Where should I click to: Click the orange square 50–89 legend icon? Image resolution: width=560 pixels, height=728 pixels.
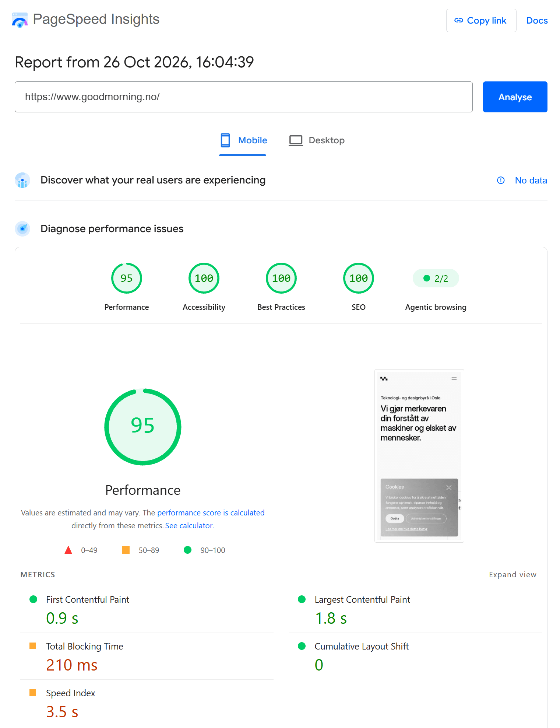[x=126, y=550]
